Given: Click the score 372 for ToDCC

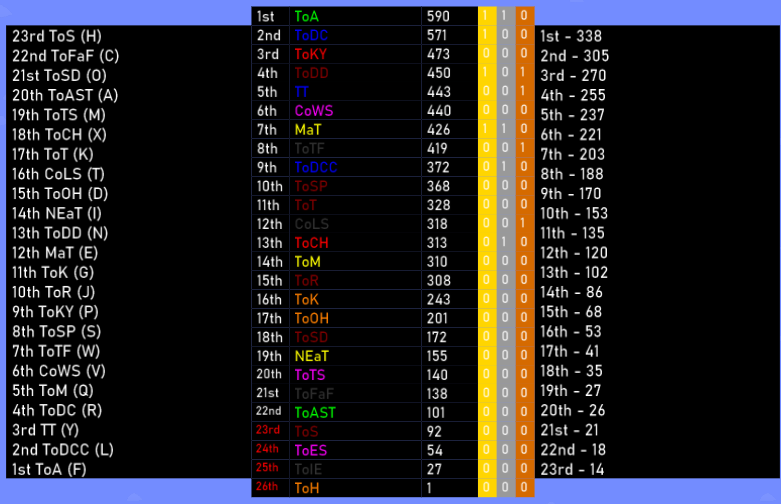Looking at the screenshot, I should (438, 168).
